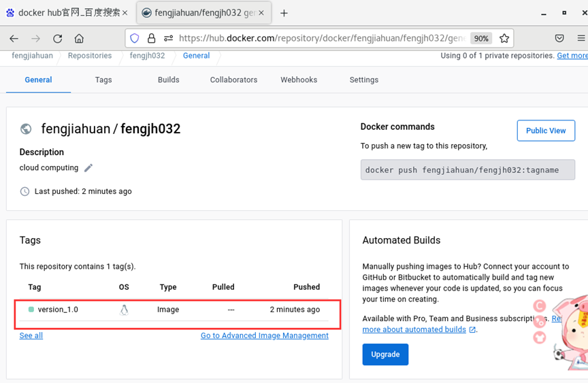
Task: Click the Repositories breadcrumb
Action: [90, 56]
